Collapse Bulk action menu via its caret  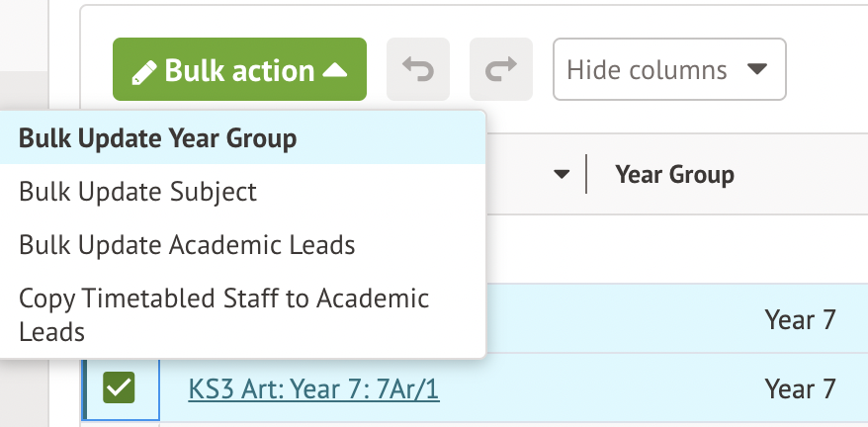[335, 70]
